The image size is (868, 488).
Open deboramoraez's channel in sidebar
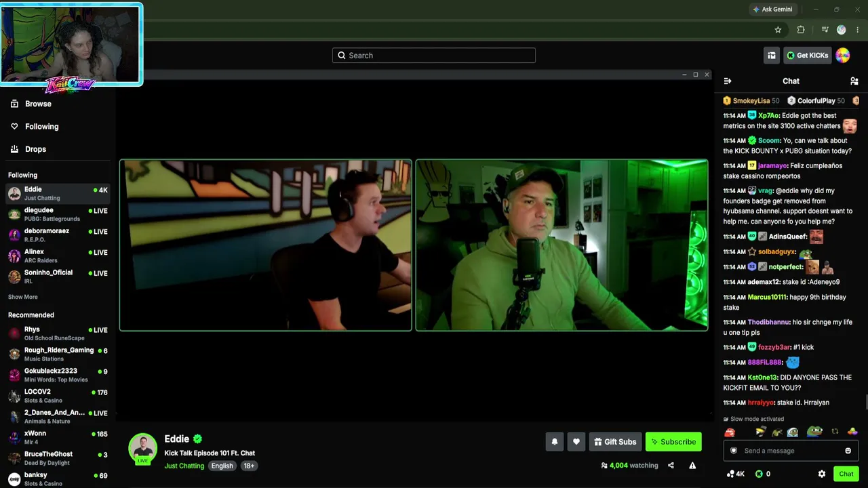58,235
